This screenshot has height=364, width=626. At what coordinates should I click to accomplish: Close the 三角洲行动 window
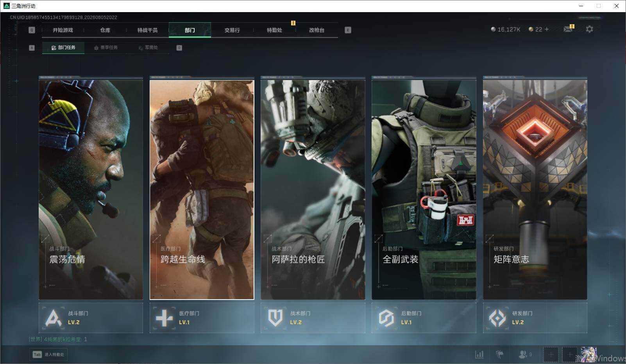[x=617, y=6]
